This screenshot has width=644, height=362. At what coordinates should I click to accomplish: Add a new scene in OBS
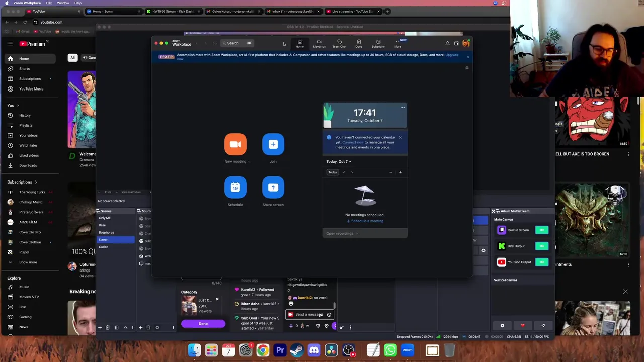click(100, 328)
